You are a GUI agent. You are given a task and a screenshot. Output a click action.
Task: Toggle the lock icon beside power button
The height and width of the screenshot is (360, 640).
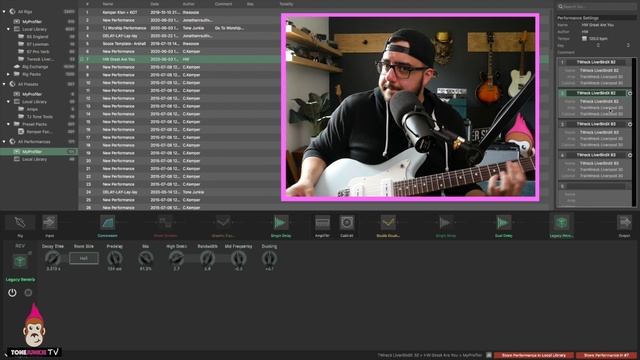tap(28, 293)
